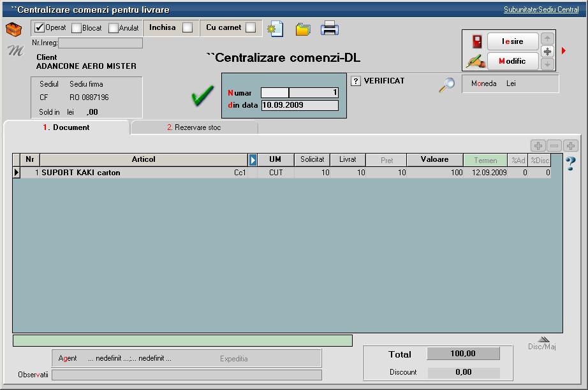This screenshot has height=390, width=588.
Task: Click the Nr.Inreg input field
Action: pyautogui.click(x=101, y=43)
